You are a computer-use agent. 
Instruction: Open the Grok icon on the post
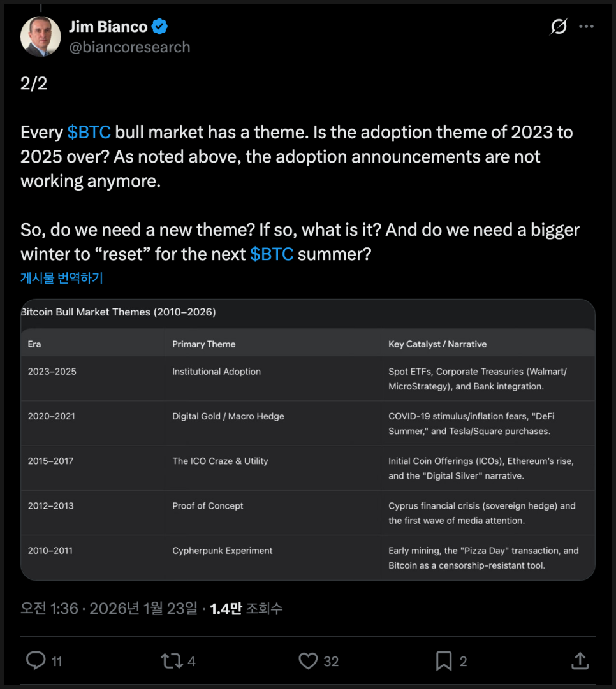coord(559,27)
